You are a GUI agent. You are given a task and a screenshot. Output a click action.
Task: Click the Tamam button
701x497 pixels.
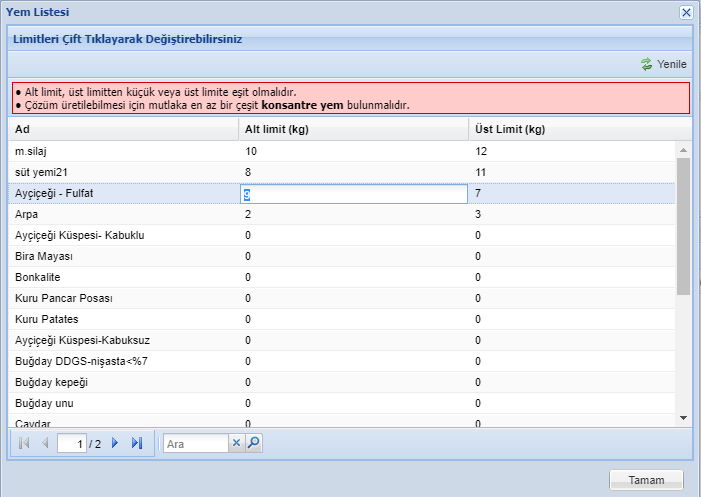[646, 480]
